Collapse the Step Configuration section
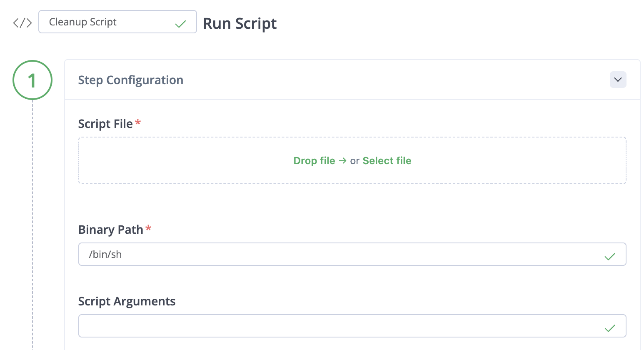The height and width of the screenshot is (350, 644). pos(618,80)
